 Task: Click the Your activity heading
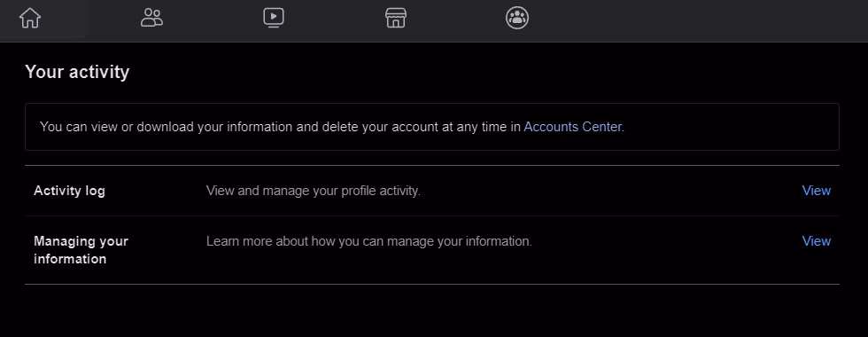pyautogui.click(x=77, y=72)
